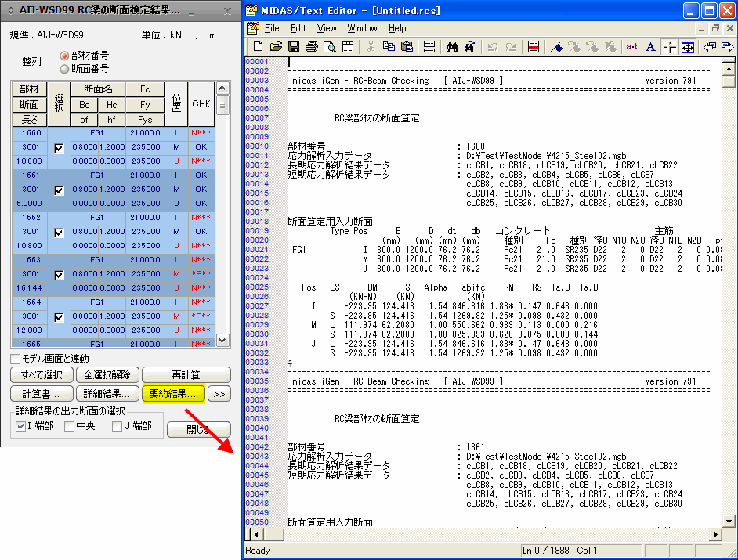
Task: Uncheck the selection box for member 1661
Action: pyautogui.click(x=59, y=190)
